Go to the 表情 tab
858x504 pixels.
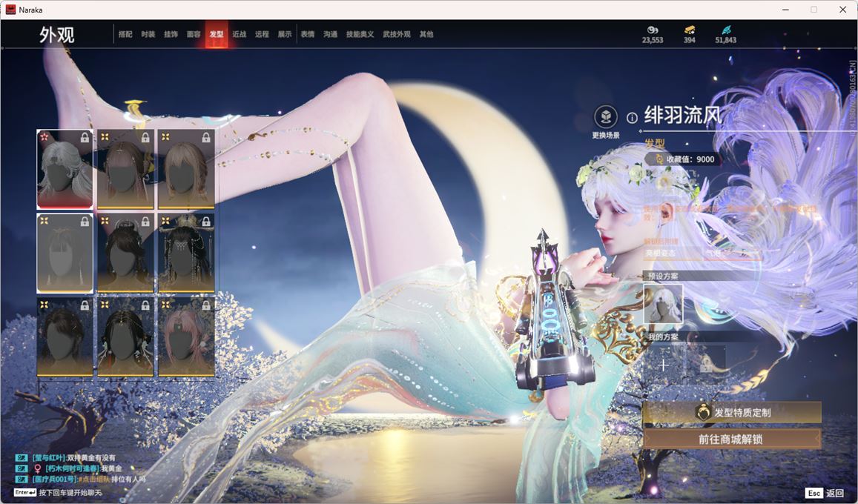308,34
